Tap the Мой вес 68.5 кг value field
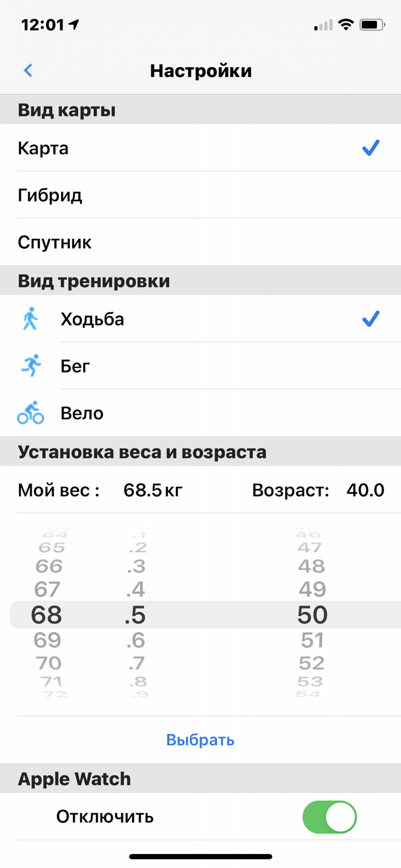The image size is (401, 868). point(101,490)
